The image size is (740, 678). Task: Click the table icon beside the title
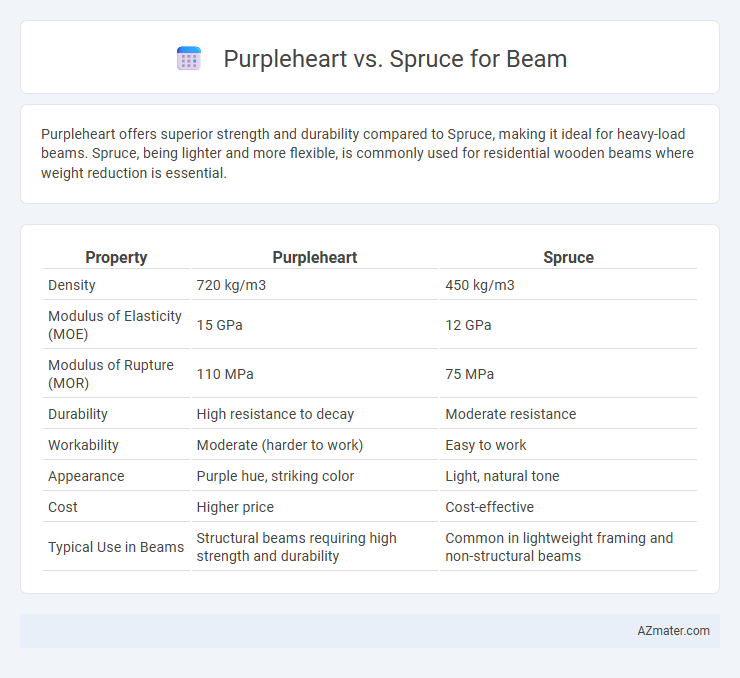(x=189, y=59)
